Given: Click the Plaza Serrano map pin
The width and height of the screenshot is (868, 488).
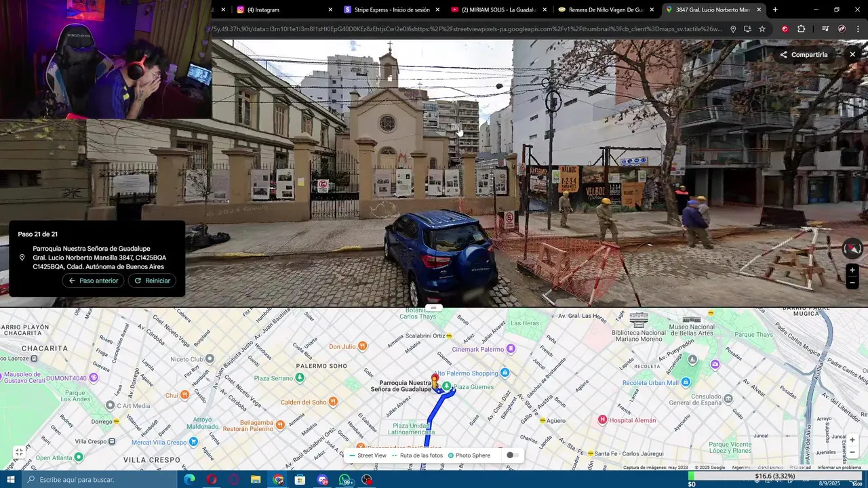Looking at the screenshot, I should click(300, 378).
